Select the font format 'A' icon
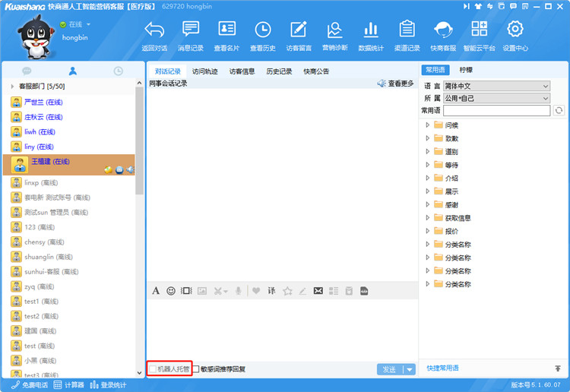Viewport: 570px width, 392px height. pyautogui.click(x=156, y=290)
